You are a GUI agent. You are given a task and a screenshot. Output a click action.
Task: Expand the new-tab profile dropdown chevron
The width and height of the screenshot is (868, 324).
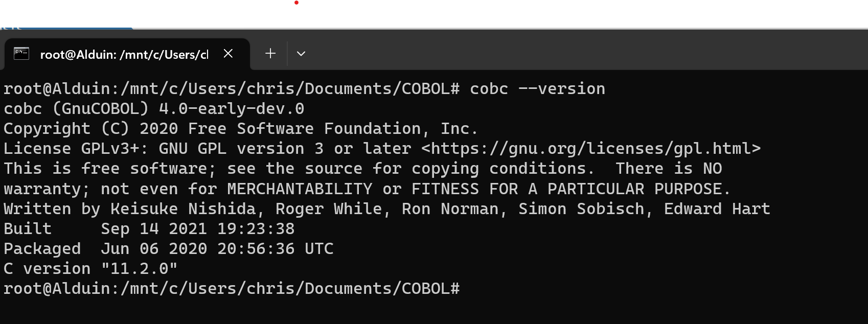pos(301,54)
